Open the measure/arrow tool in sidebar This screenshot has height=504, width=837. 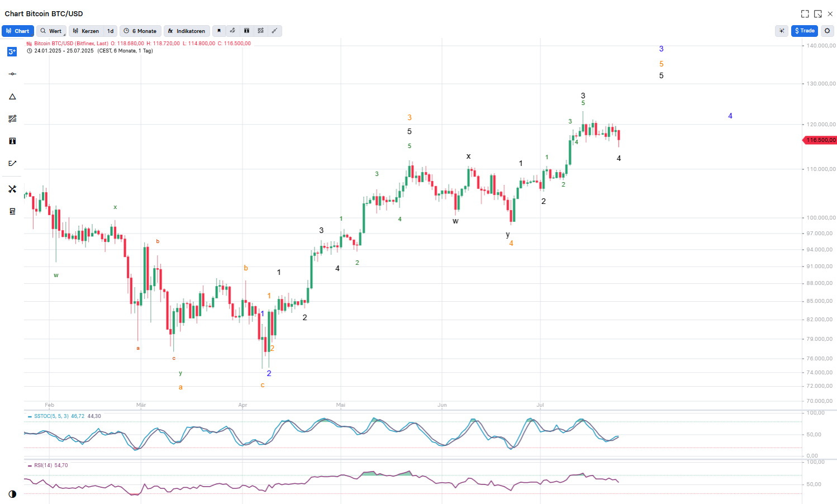click(x=12, y=163)
